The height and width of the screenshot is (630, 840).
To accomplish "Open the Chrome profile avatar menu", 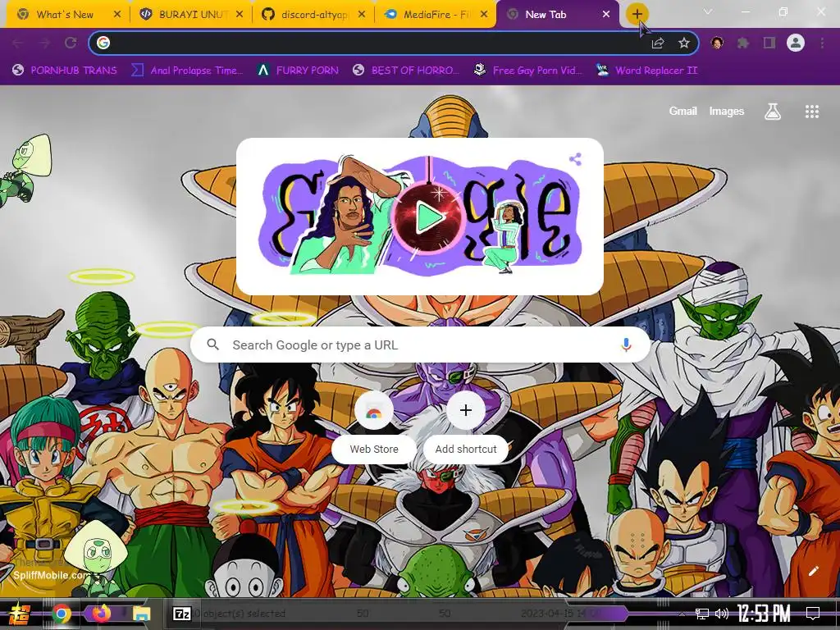I will coord(796,43).
